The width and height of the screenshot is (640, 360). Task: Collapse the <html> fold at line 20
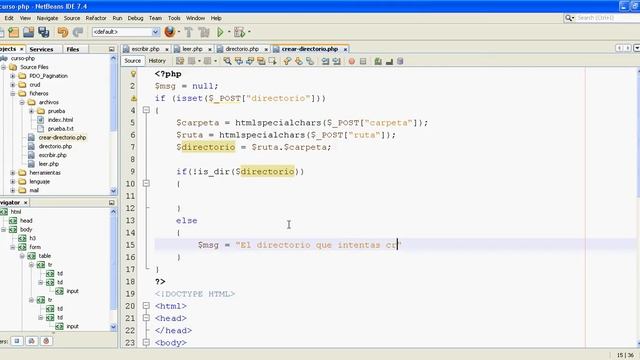point(146,306)
